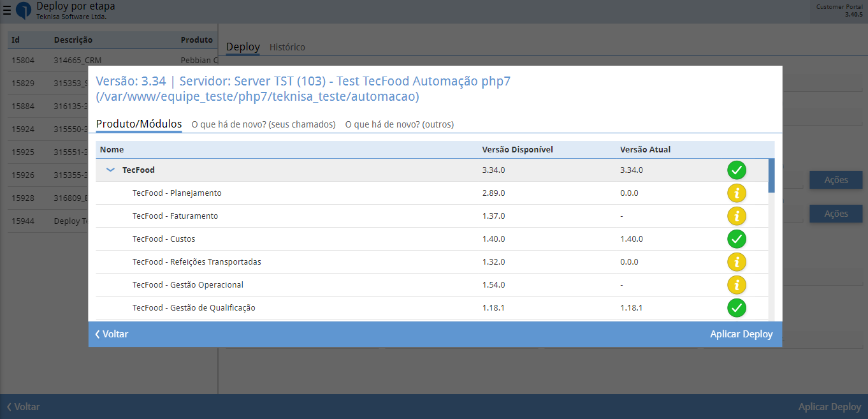This screenshot has width=868, height=419.
Task: Select background list row 15804
Action: (113, 61)
